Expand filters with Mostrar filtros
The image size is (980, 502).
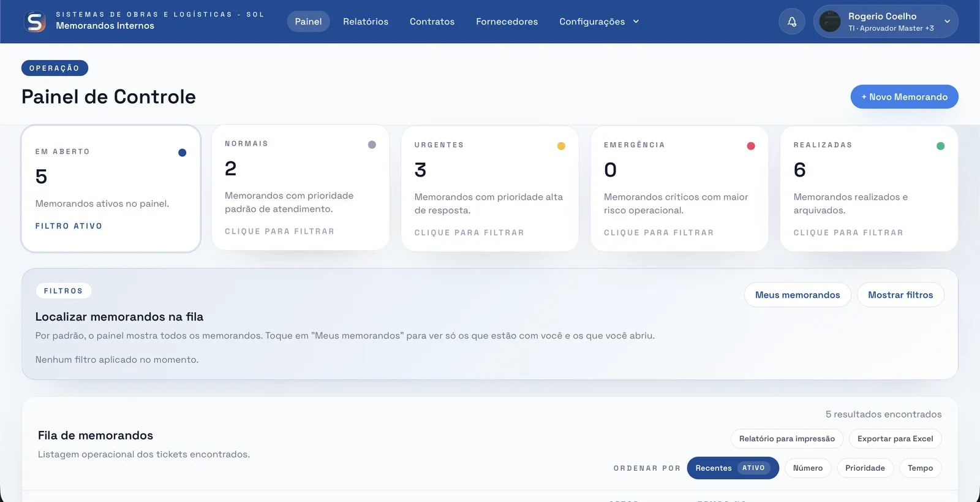click(x=900, y=295)
